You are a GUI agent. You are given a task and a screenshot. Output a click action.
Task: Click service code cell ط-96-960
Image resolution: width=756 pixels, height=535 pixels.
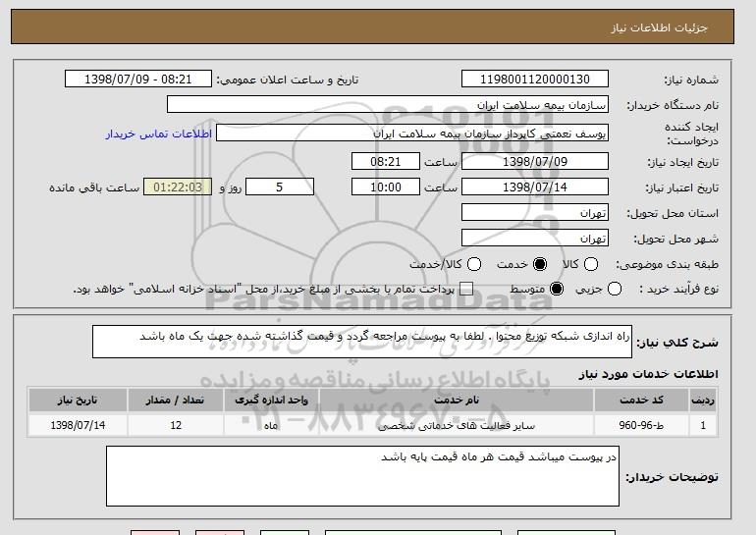click(x=641, y=425)
